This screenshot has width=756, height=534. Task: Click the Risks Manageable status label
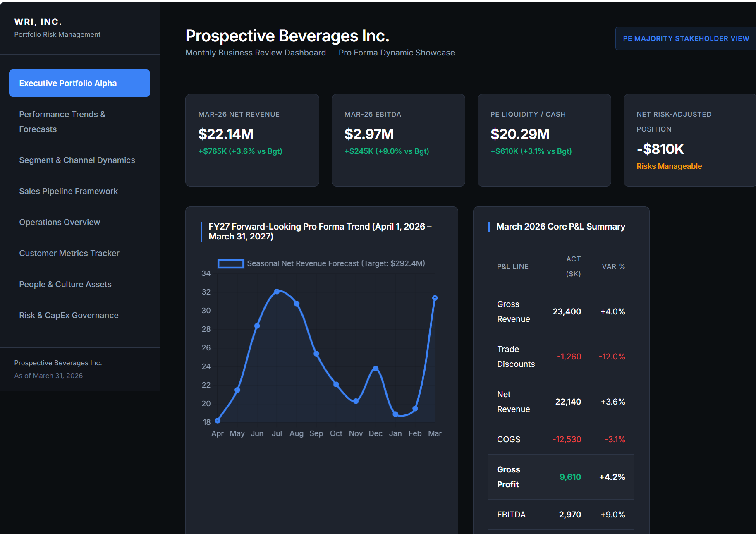pyautogui.click(x=669, y=166)
